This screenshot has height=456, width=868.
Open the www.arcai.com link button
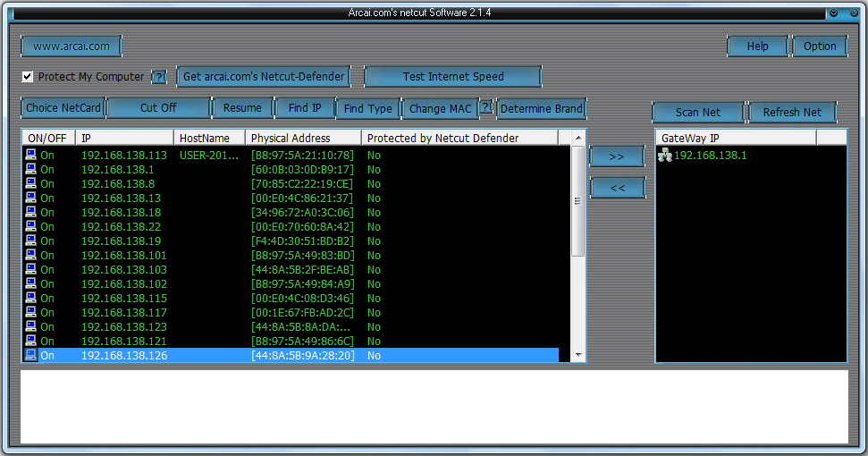pos(71,46)
